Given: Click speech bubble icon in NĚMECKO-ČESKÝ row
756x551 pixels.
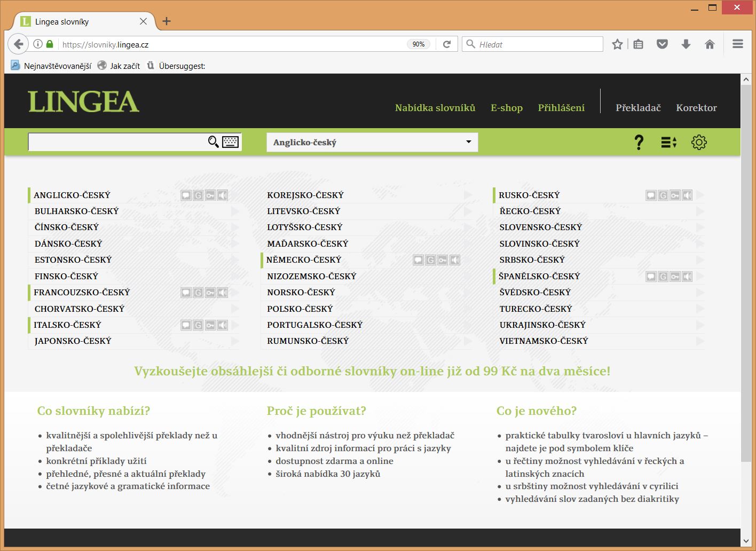Looking at the screenshot, I should pyautogui.click(x=418, y=260).
